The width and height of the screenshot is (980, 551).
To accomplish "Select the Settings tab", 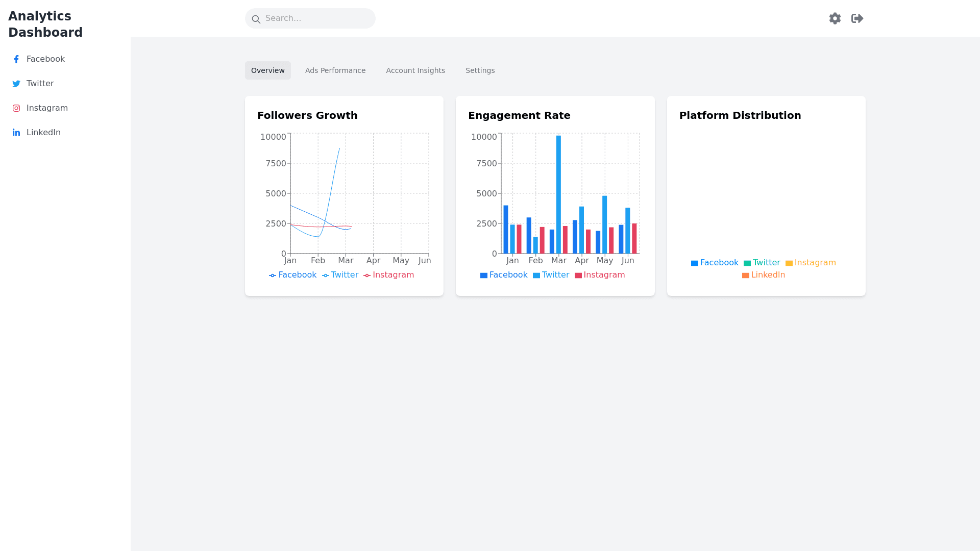I will [x=480, y=70].
